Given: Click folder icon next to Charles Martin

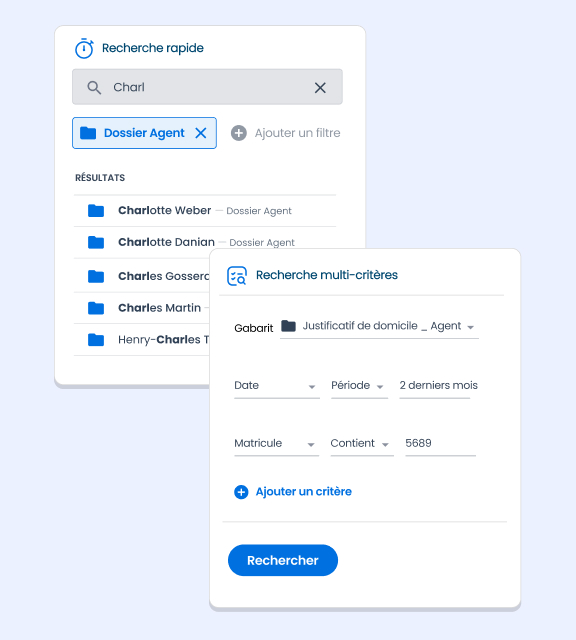Looking at the screenshot, I should coord(96,308).
